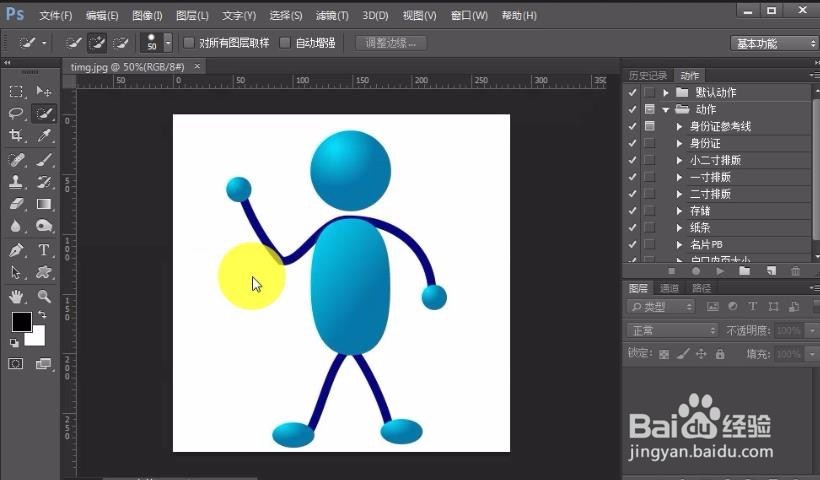Select the Quick Selection tool in toolbox
Image resolution: width=820 pixels, height=480 pixels.
click(x=44, y=113)
